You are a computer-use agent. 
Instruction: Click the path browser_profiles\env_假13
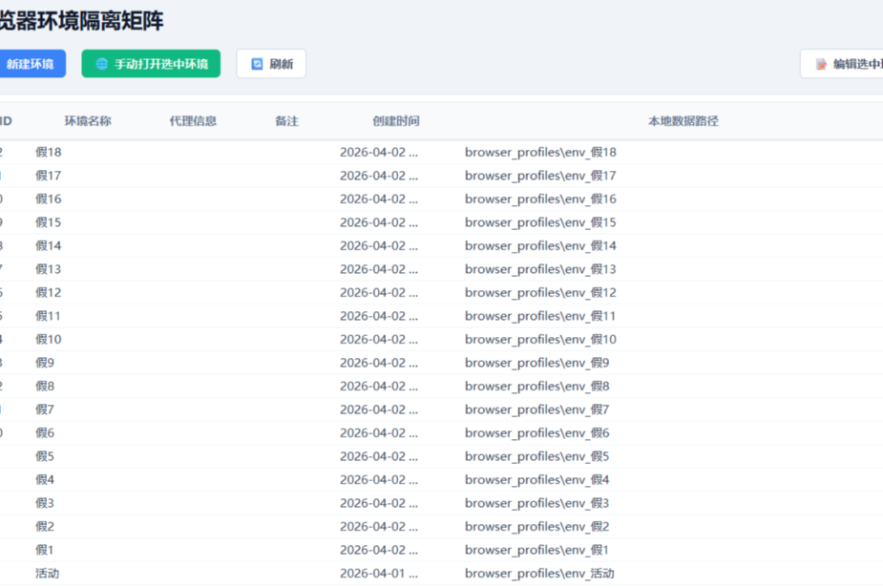tap(540, 269)
